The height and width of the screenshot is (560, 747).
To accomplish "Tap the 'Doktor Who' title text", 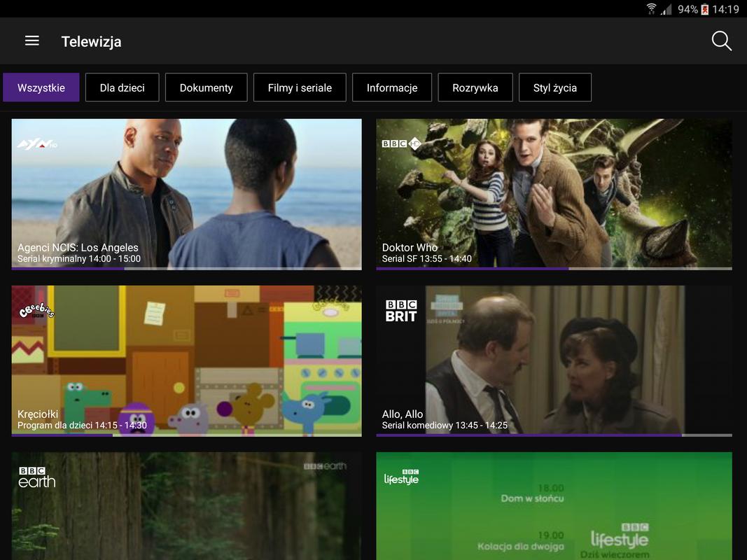I will [x=410, y=248].
